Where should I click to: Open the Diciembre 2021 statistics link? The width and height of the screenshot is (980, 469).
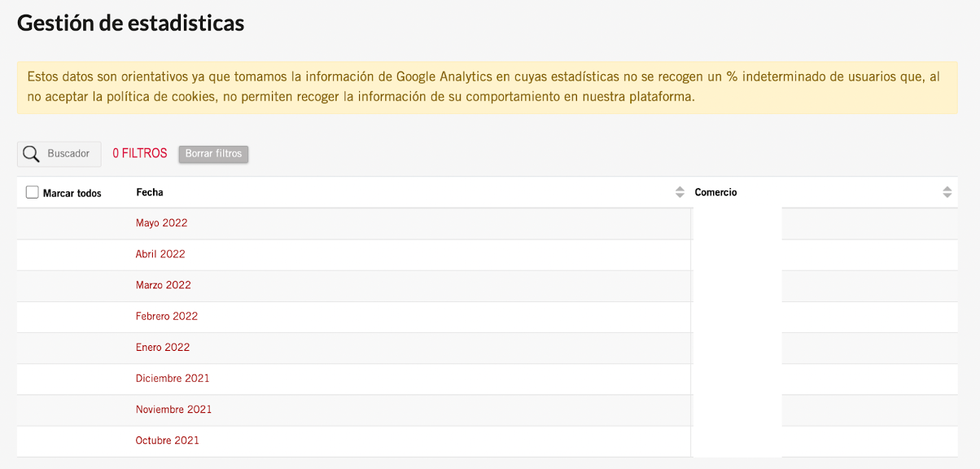173,378
